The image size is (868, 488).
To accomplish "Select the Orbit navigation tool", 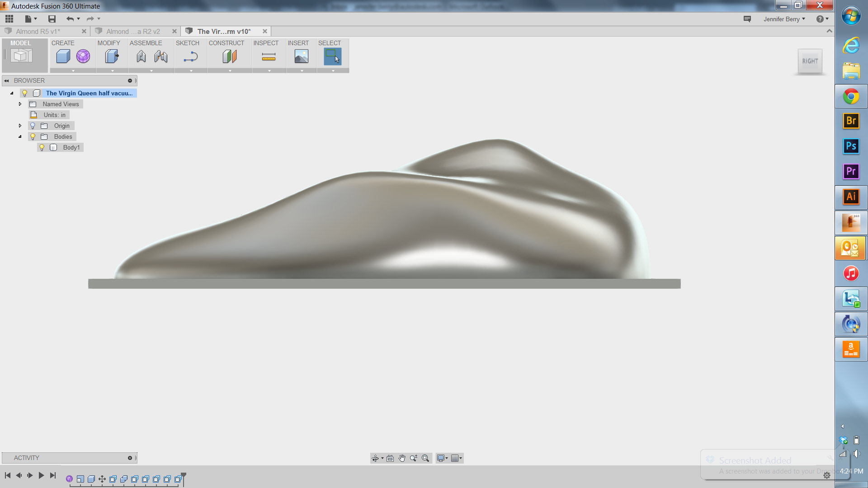I will [375, 458].
